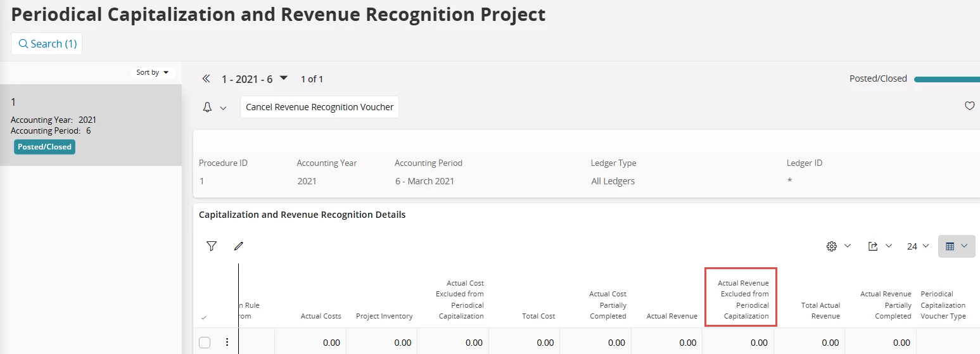Tick the first row checkbox
This screenshot has height=354, width=980.
[x=205, y=343]
